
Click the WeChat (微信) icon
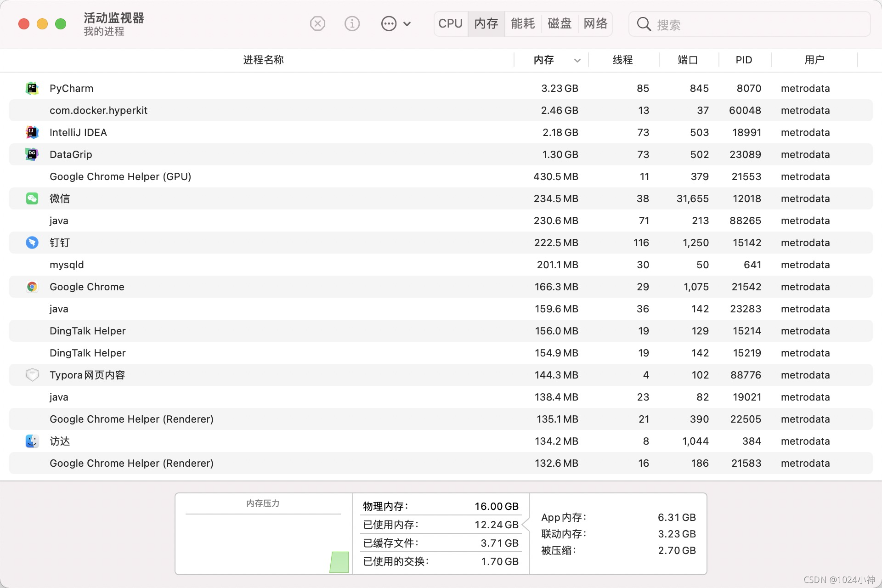point(32,198)
